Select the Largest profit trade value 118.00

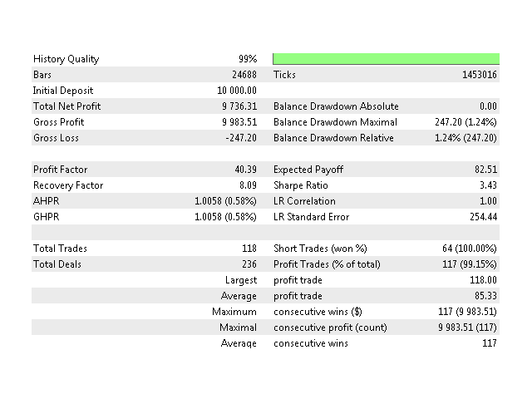click(x=482, y=280)
